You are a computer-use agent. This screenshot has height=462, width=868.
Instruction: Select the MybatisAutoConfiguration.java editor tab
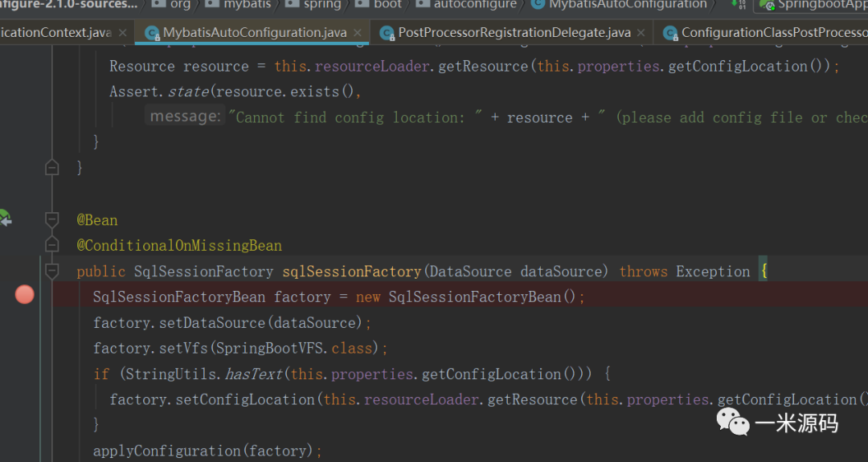pos(254,33)
